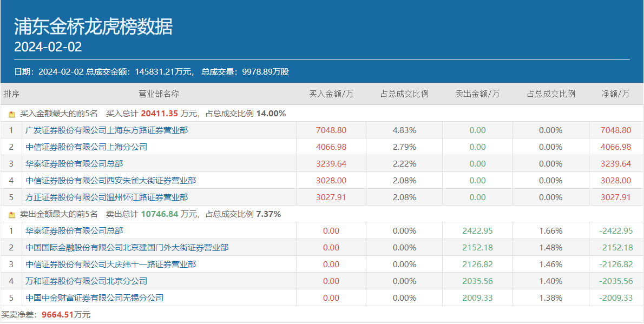Click the icon beside 卖出金额最大的前5名
This screenshot has height=324, width=644.
[12, 215]
